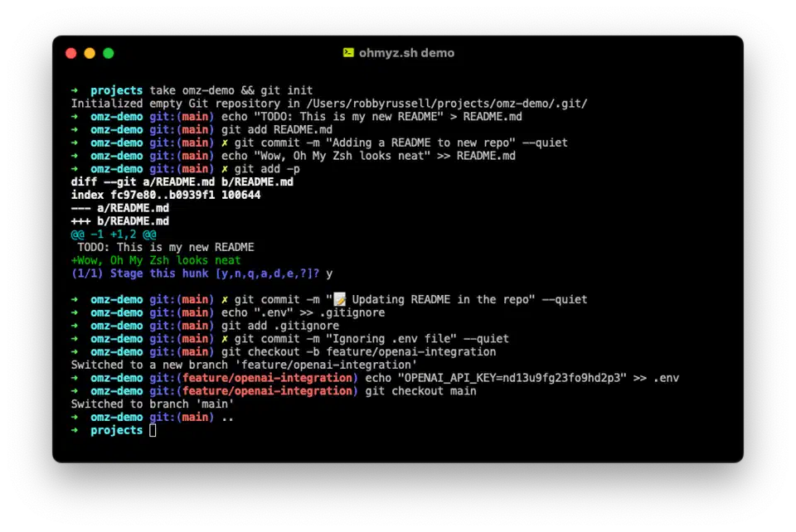Viewport: 796px width, 532px height.
Task: Click the dirty ✗ marker before 'Ignoring .env file' commit
Action: coord(225,339)
